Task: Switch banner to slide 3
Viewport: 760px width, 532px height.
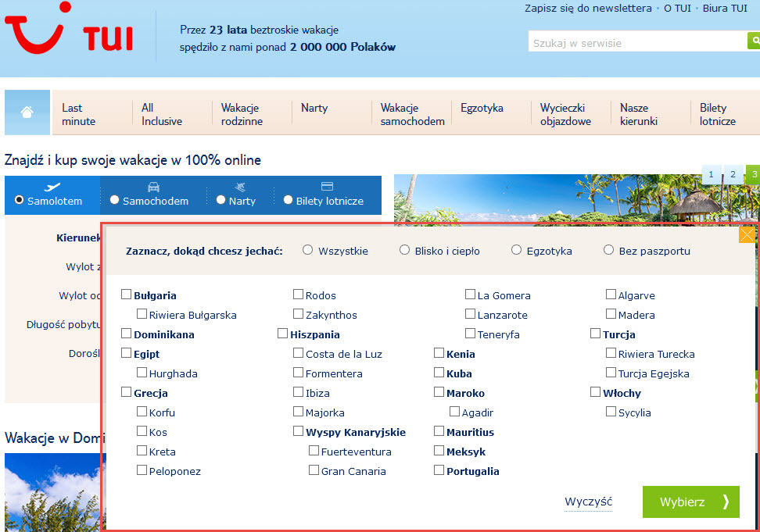Action: [x=754, y=174]
